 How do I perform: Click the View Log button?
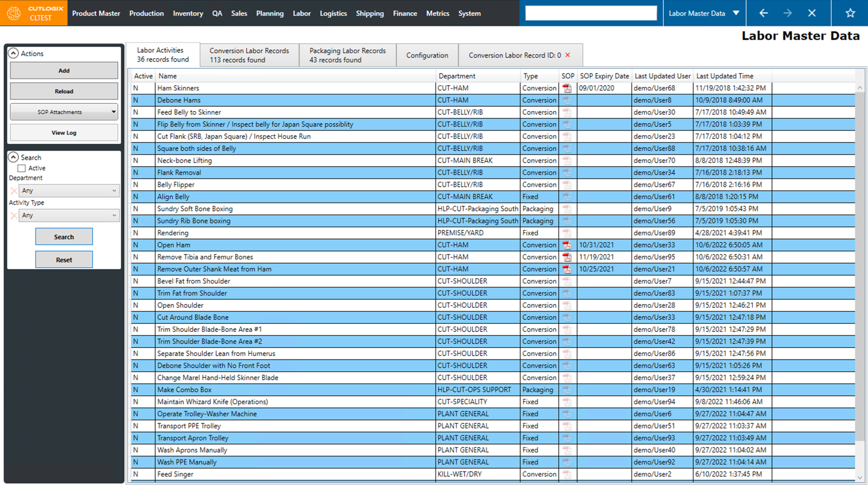point(64,133)
